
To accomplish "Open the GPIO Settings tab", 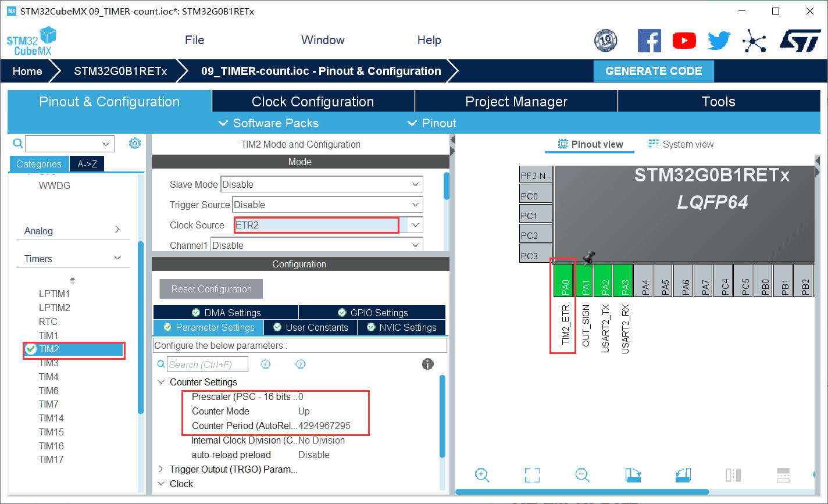I will click(372, 313).
